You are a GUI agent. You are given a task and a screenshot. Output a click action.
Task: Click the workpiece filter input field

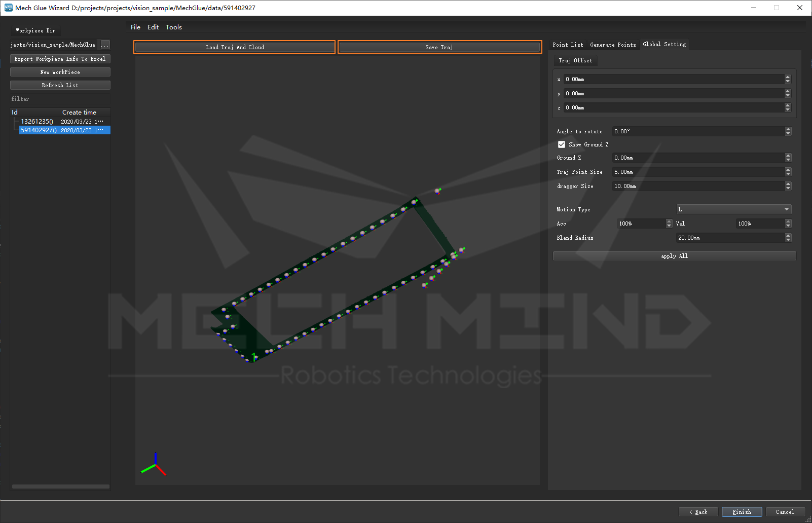(60, 99)
